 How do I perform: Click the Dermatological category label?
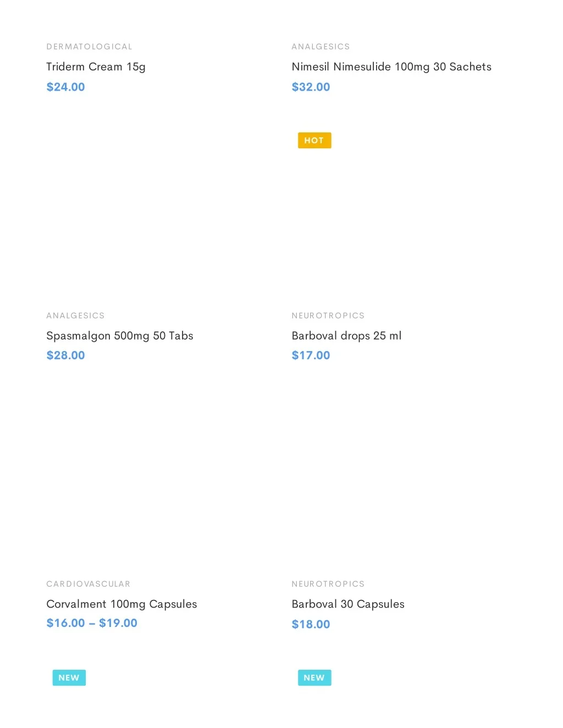pos(89,47)
